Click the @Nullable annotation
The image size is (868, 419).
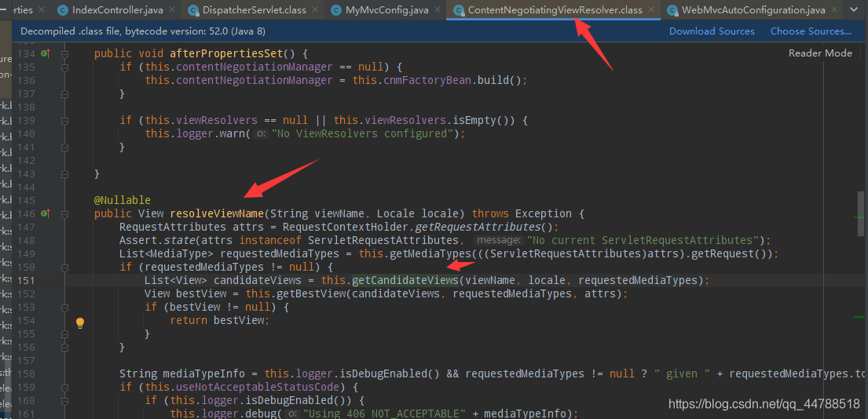(x=123, y=200)
